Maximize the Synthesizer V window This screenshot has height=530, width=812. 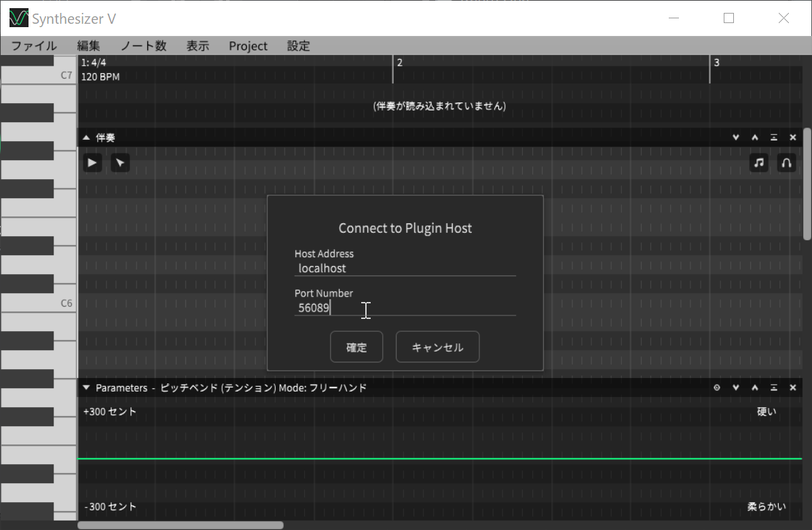click(x=728, y=18)
